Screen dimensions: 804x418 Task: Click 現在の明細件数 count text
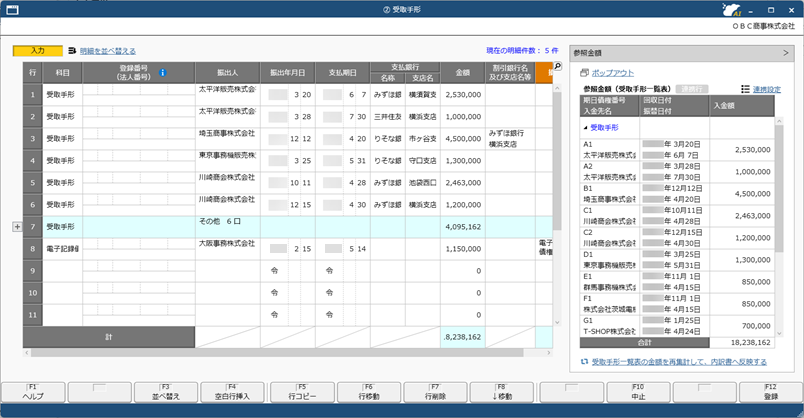pyautogui.click(x=522, y=51)
